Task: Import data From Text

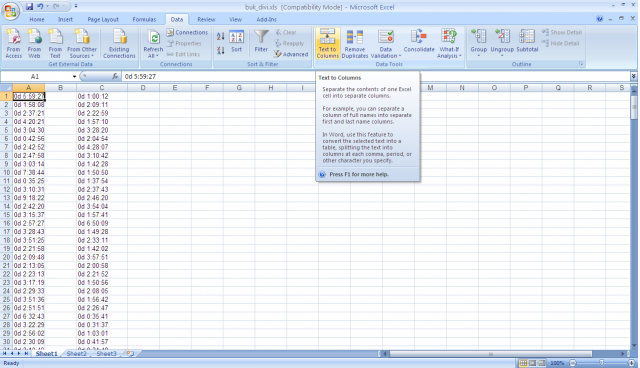Action: [55, 44]
